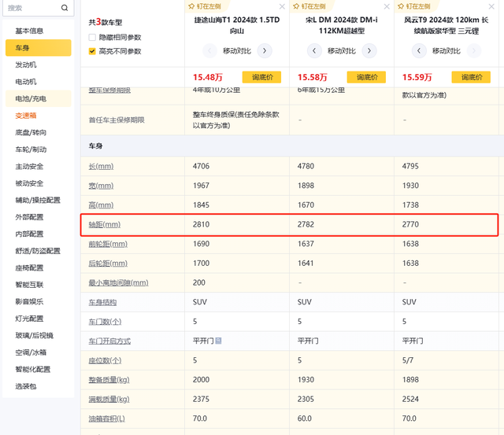
Task: Open the 车门数(个) parameter link
Action: click(105, 322)
